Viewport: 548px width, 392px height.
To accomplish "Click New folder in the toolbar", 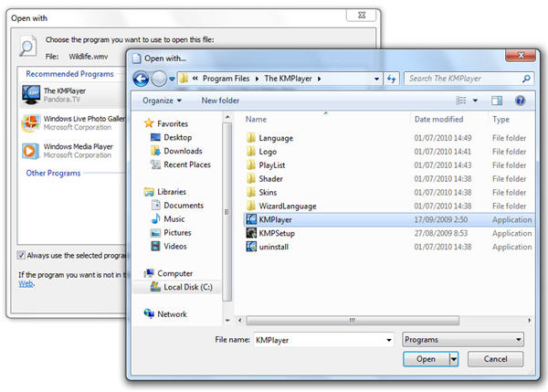I will click(220, 100).
